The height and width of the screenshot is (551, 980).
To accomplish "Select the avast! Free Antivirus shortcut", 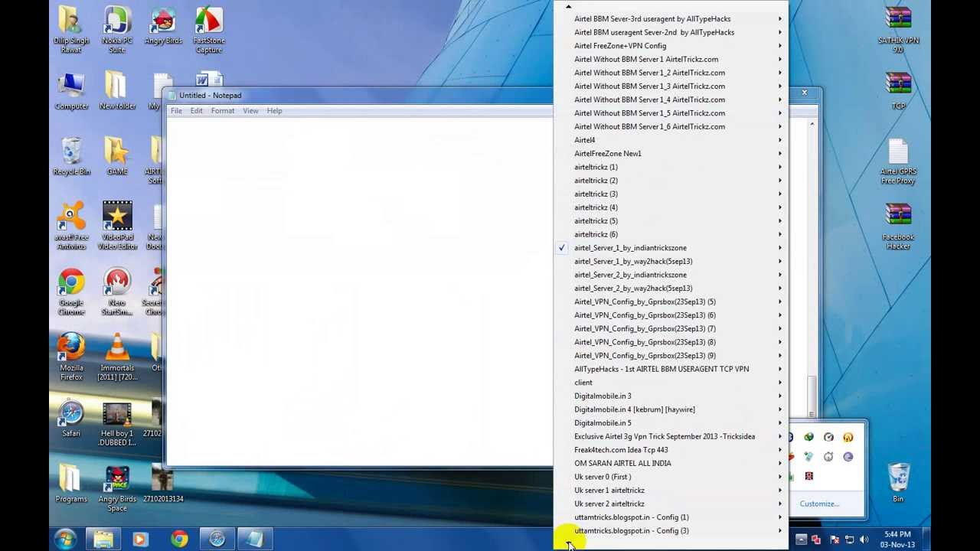I will click(71, 226).
